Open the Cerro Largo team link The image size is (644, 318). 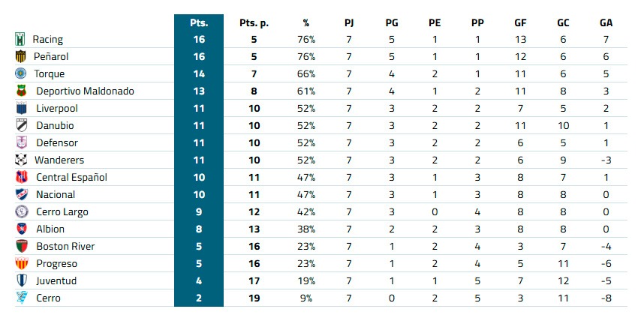tap(62, 211)
